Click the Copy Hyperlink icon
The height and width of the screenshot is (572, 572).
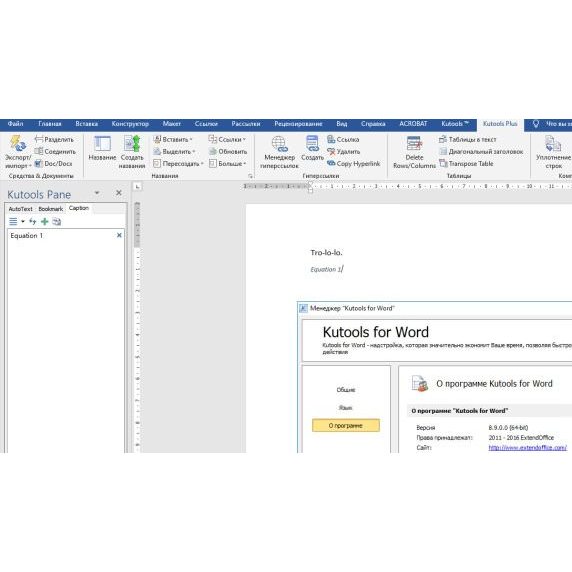[331, 163]
